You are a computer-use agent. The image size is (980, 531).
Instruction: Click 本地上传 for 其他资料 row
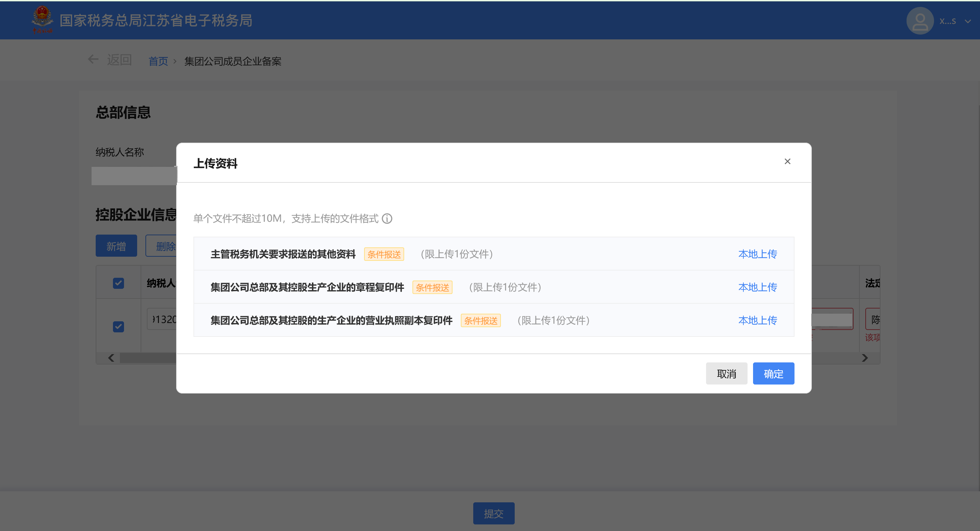point(757,254)
